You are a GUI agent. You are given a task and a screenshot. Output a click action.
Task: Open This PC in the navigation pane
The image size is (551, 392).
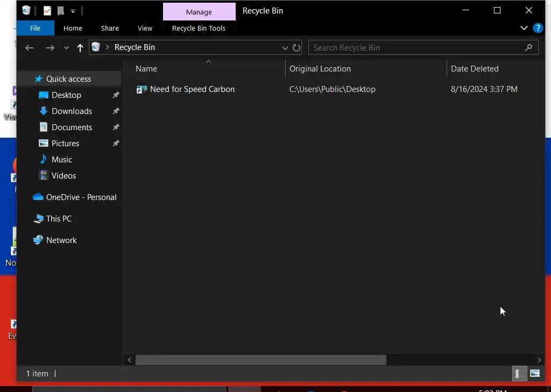coord(59,219)
